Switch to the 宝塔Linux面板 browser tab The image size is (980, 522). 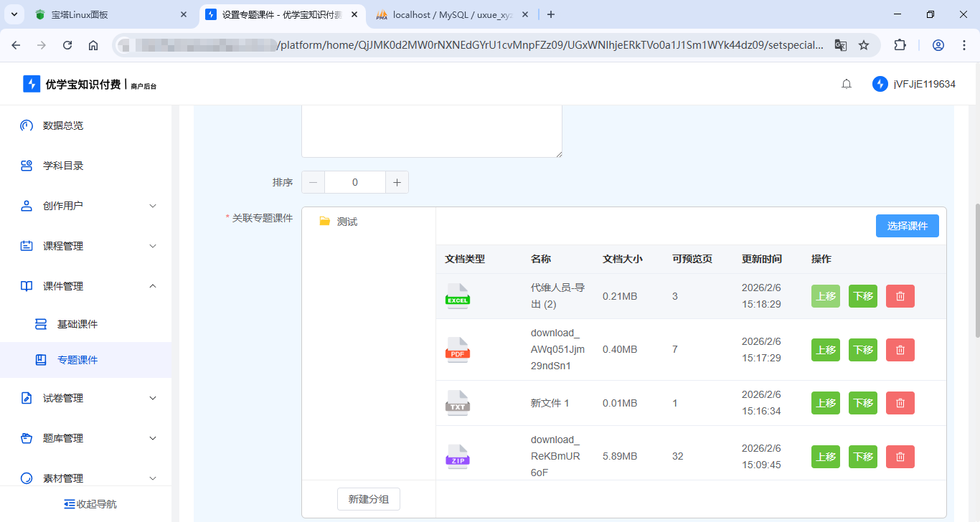[108, 14]
